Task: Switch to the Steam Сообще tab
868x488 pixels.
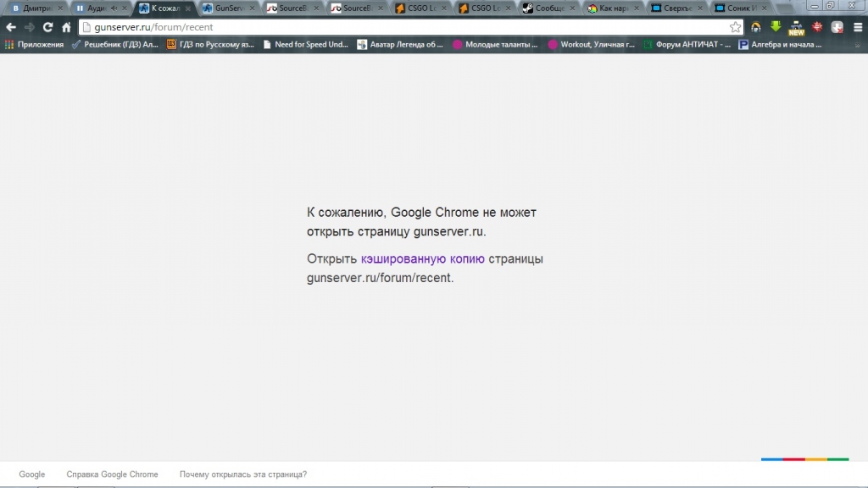Action: [x=548, y=8]
